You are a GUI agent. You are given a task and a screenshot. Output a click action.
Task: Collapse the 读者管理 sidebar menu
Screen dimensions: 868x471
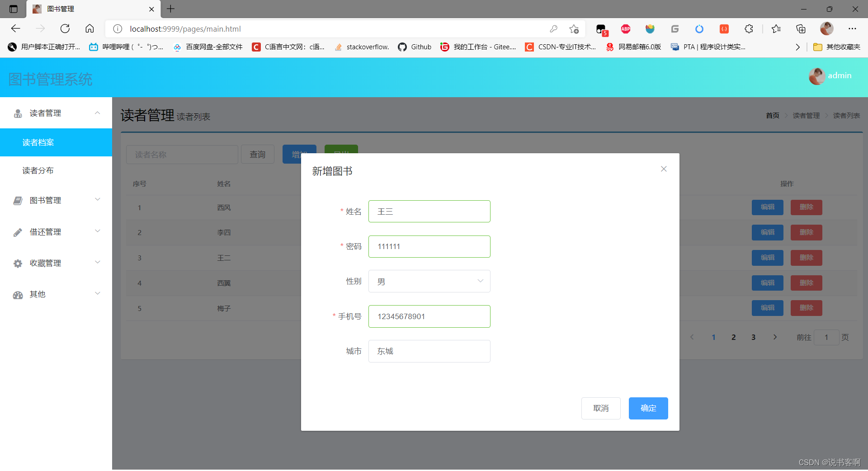point(56,113)
